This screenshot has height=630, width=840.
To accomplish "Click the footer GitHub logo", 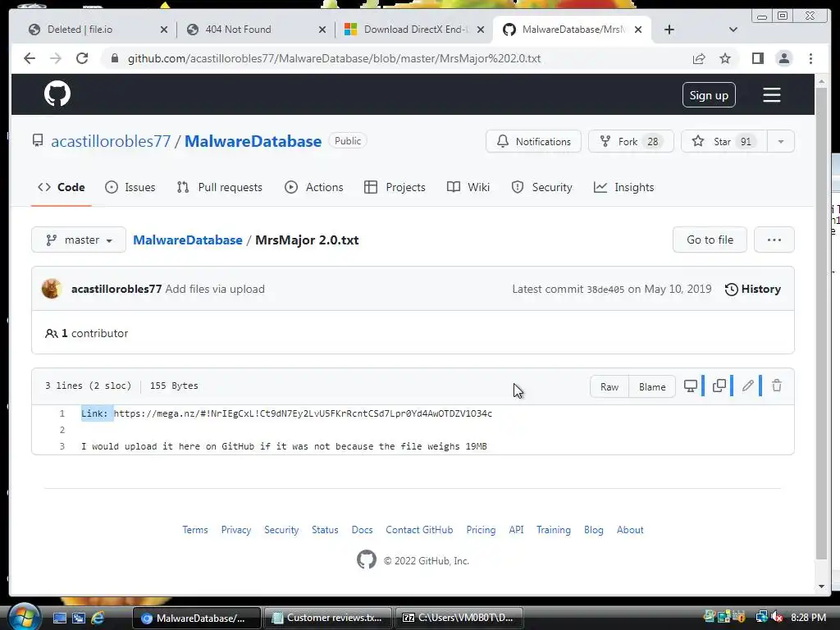I will (367, 559).
